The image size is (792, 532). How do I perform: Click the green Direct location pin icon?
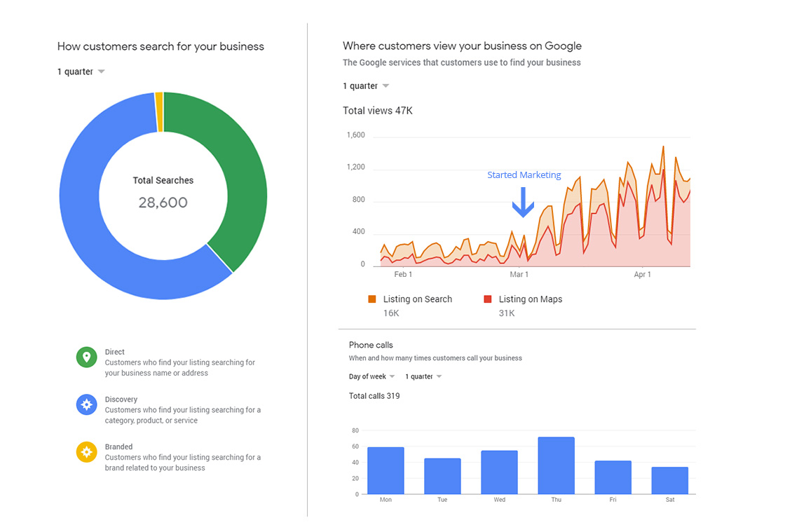[86, 357]
